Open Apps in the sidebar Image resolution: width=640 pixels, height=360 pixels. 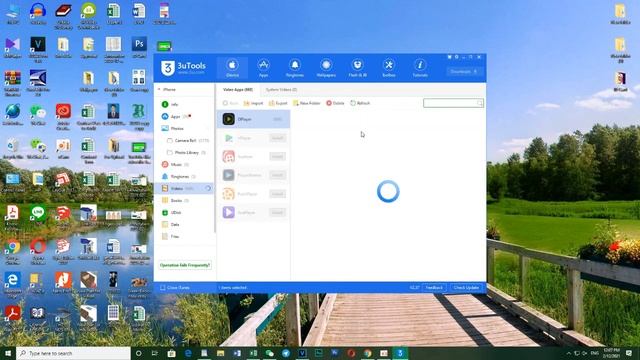coord(176,116)
